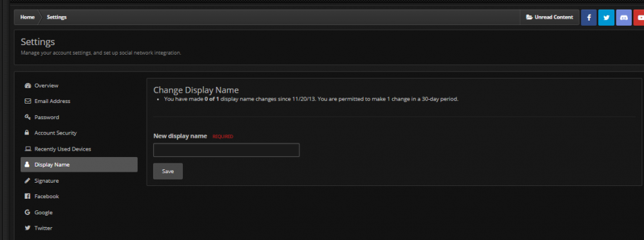Select the Display Name settings tab

pyautogui.click(x=79, y=165)
